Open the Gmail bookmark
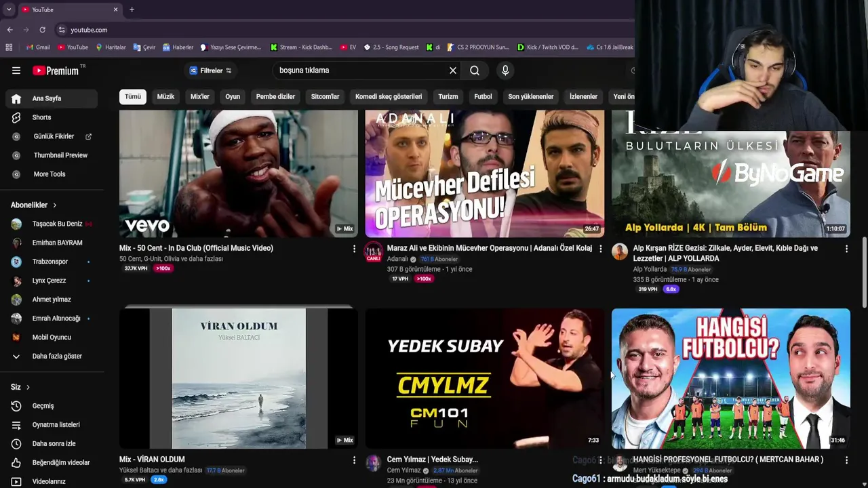 pyautogui.click(x=38, y=47)
